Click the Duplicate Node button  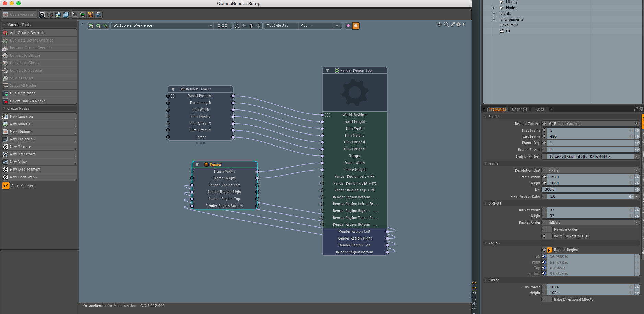[x=39, y=93]
